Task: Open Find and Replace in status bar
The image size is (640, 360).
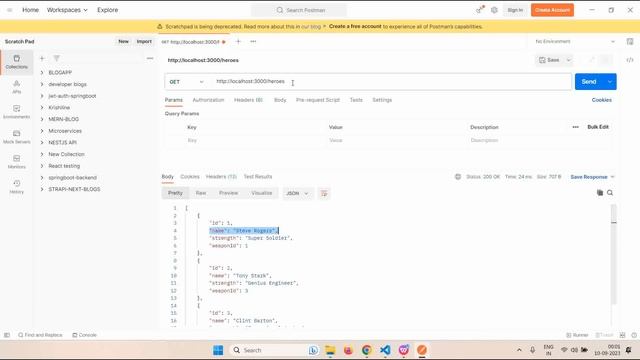Action: coord(40,335)
